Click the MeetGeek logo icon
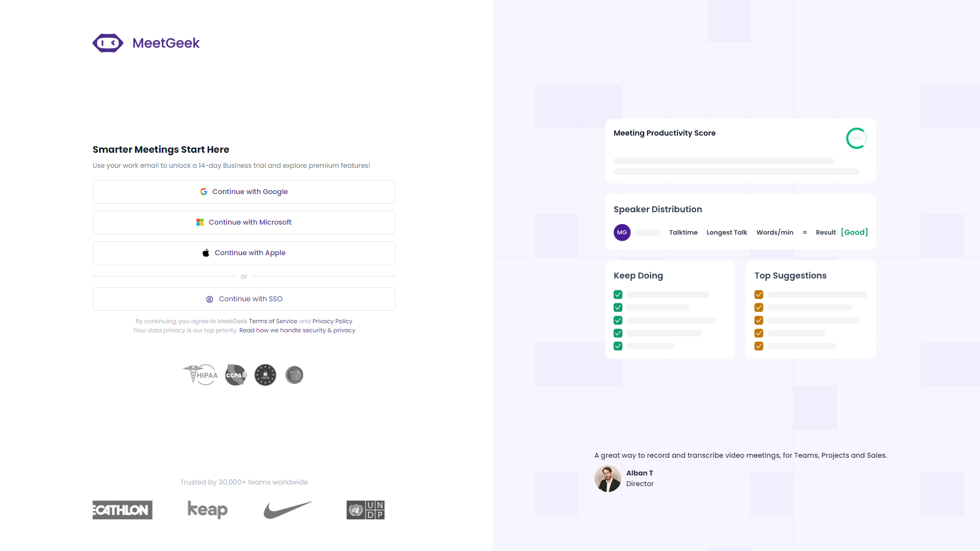980x551 pixels. click(x=108, y=43)
